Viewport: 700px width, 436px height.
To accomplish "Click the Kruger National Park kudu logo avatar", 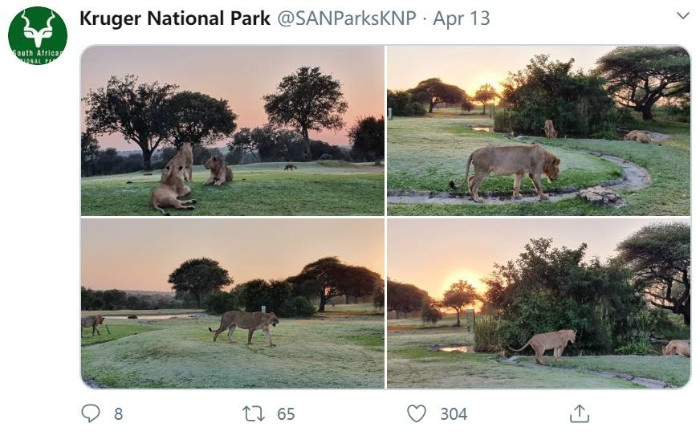I will coord(37,36).
